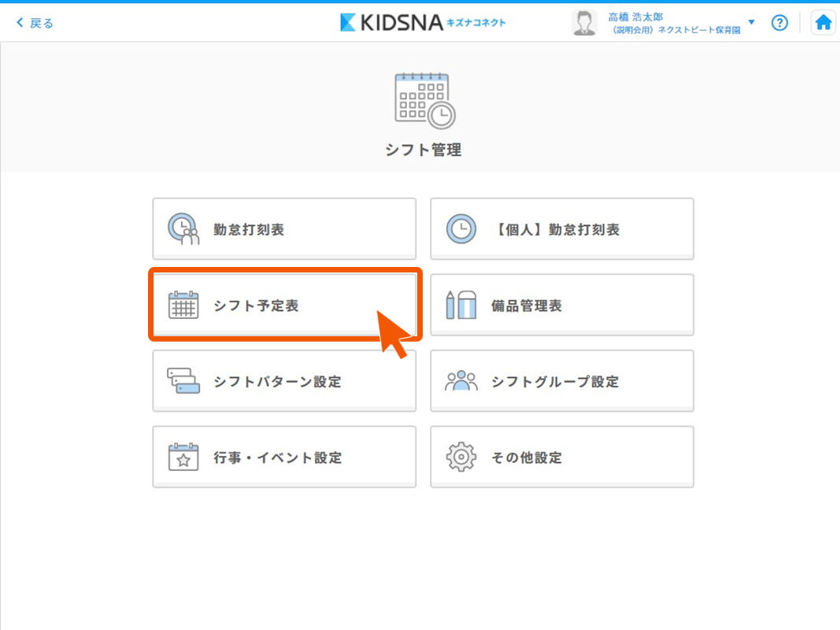
Task: Click the home icon in header
Action: (823, 23)
